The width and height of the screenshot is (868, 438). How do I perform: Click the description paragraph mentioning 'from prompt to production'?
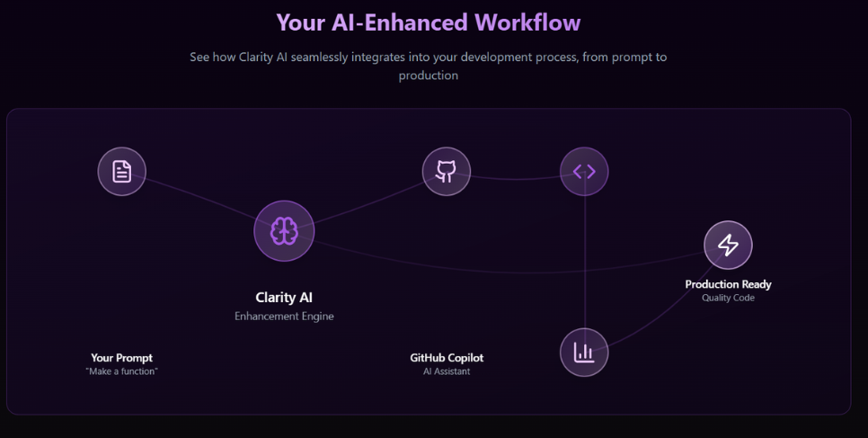429,66
